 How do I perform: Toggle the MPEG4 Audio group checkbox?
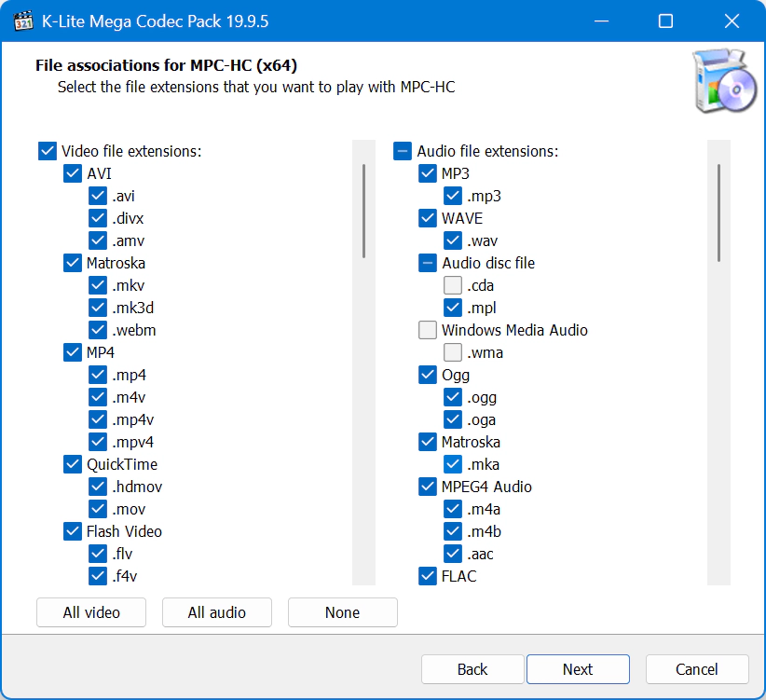pos(428,487)
